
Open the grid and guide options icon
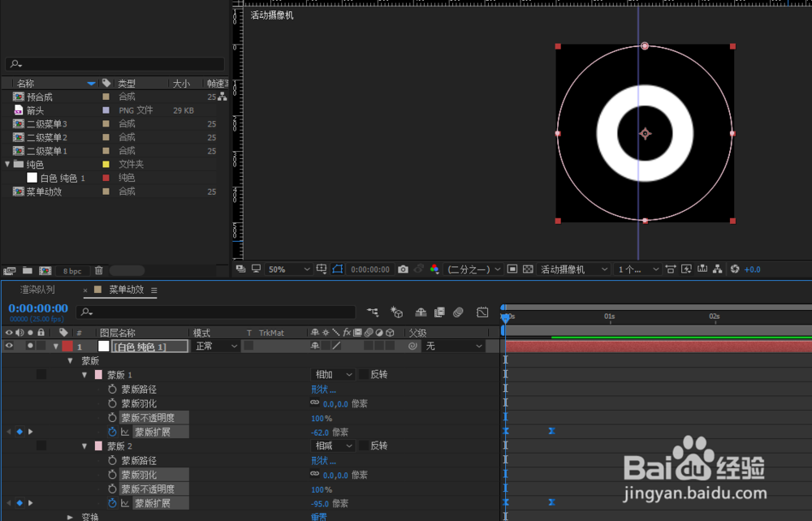point(322,269)
